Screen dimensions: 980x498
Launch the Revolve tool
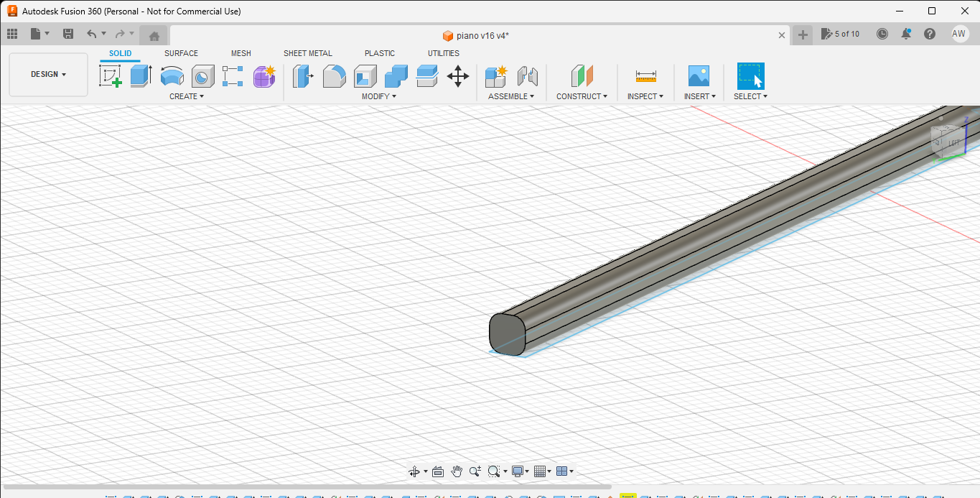click(x=172, y=75)
